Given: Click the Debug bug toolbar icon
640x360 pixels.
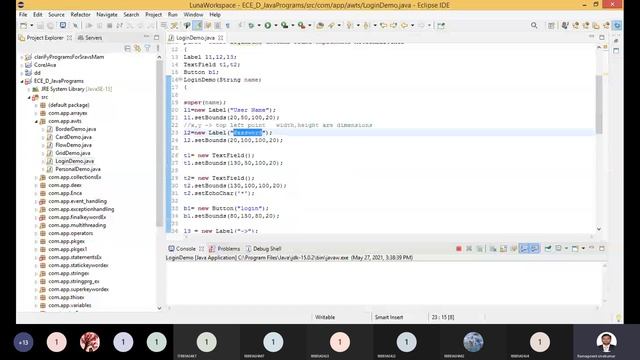Looking at the screenshot, I should pos(251,25).
